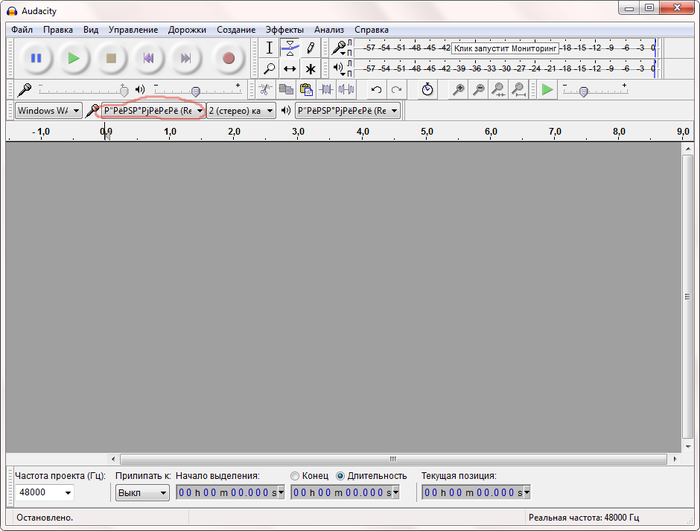The width and height of the screenshot is (700, 531).
Task: Select the Длительность radio button
Action: click(340, 475)
